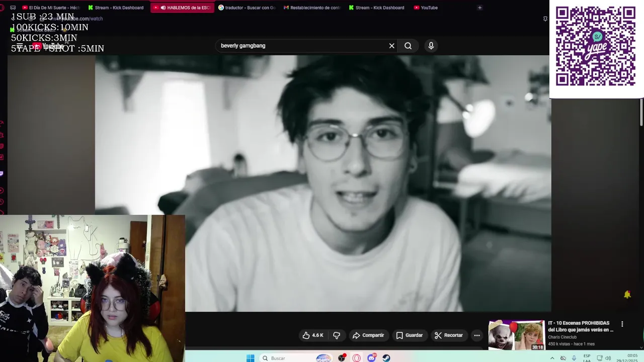Image resolution: width=644 pixels, height=362 pixels.
Task: Click the Recortar clip button
Action: coord(448,335)
